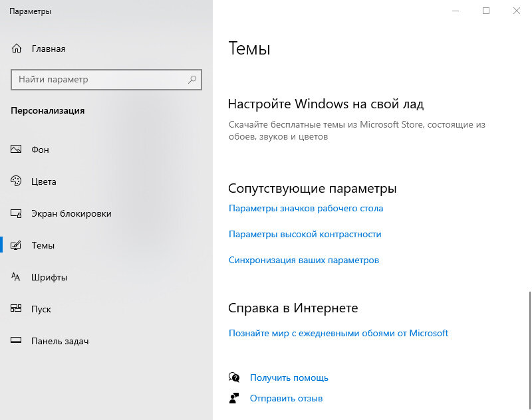Viewport: 532px width, 420px height.
Task: Click the Персонализация section heading
Action: pos(47,111)
